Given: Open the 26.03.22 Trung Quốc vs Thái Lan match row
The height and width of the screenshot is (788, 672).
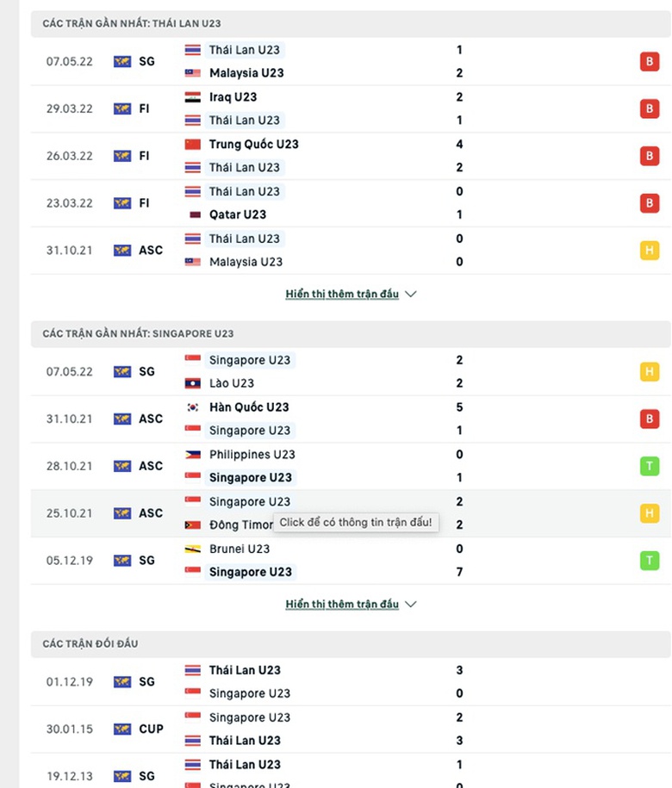Looking at the screenshot, I should click(x=345, y=156).
